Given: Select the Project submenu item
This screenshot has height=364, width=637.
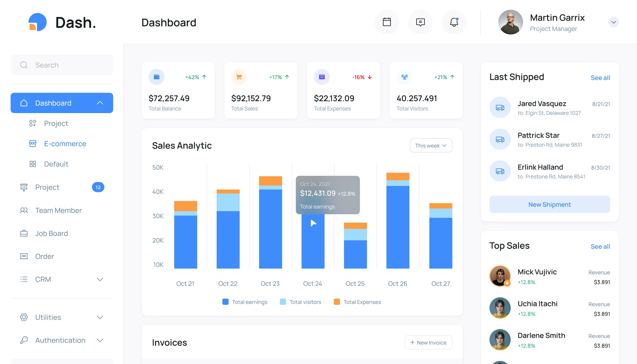Looking at the screenshot, I should (x=56, y=123).
